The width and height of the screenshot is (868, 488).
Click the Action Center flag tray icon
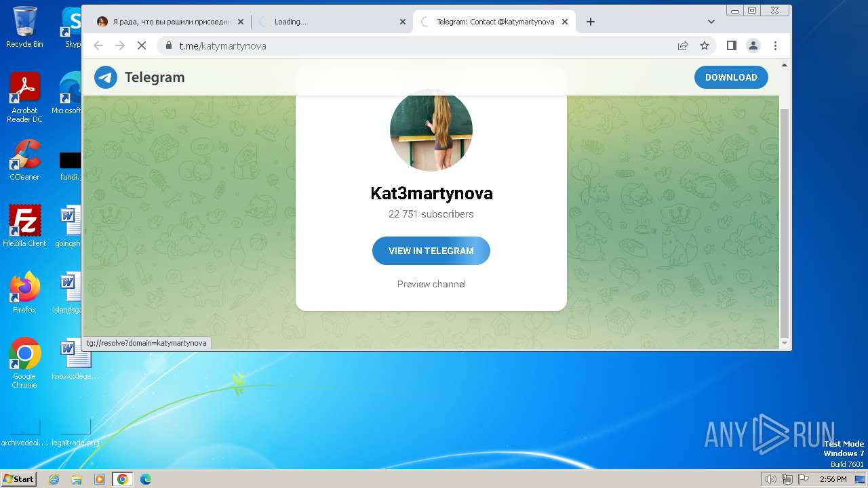pyautogui.click(x=804, y=479)
